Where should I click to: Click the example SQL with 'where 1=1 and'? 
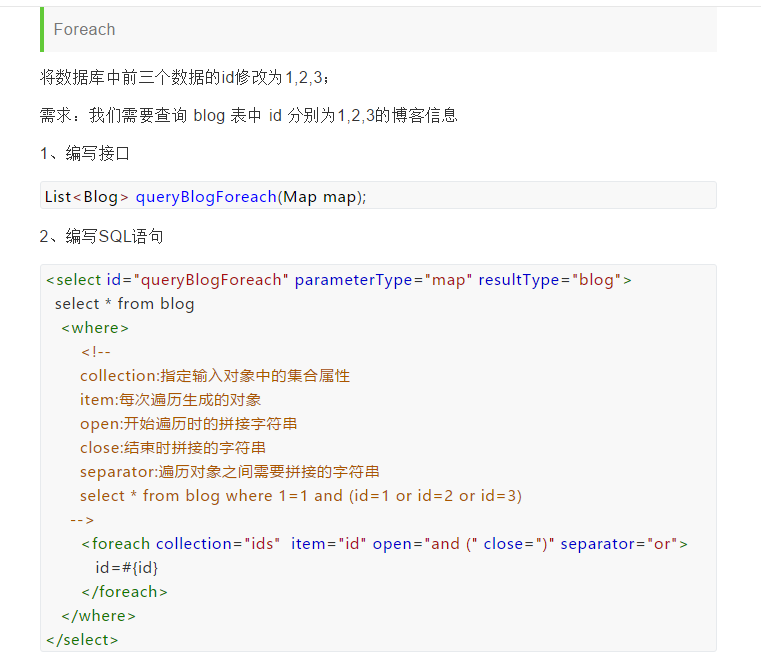tap(301, 496)
